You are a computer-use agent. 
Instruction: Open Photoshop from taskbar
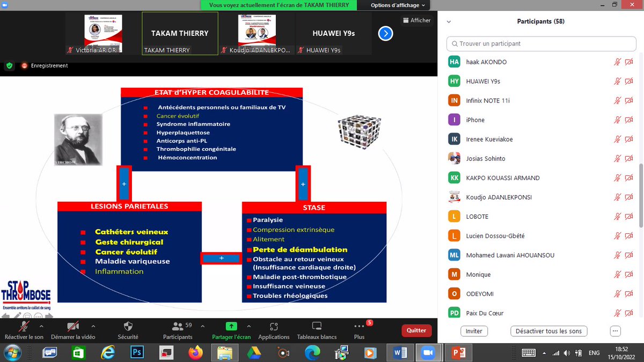[x=137, y=352]
